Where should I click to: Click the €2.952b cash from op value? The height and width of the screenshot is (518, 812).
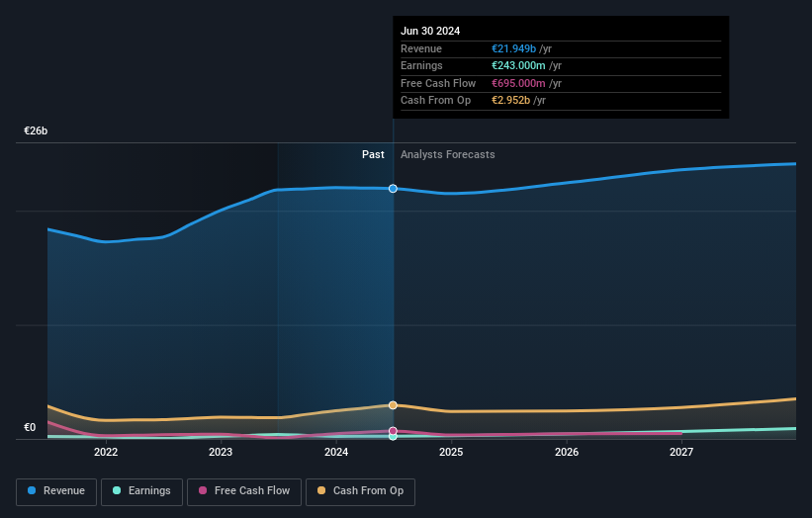click(x=510, y=101)
